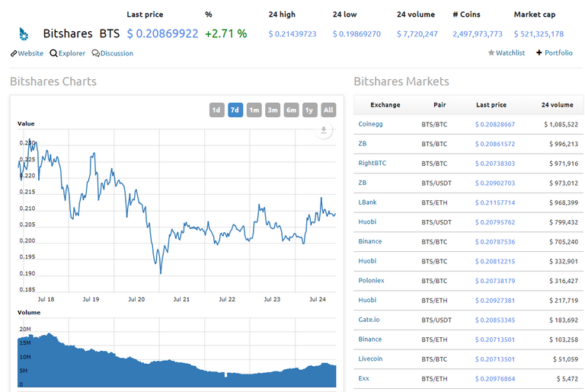Click the chart download icon
The width and height of the screenshot is (585, 392).
[x=324, y=130]
